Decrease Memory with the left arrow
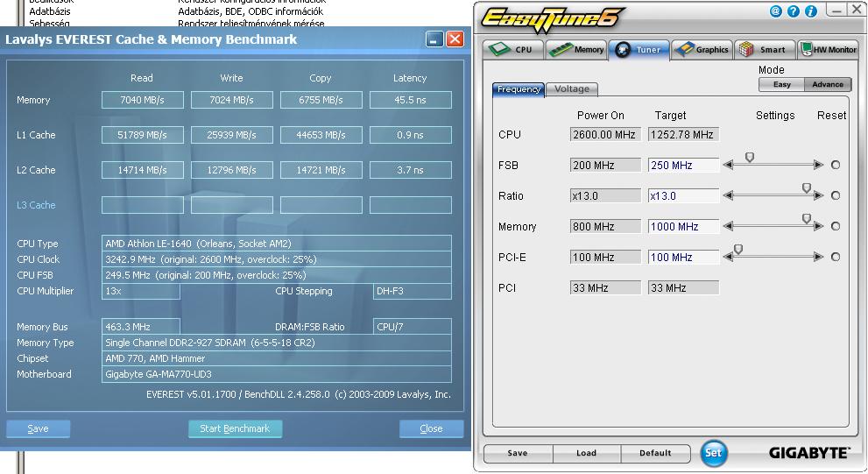The height and width of the screenshot is (474, 868). pos(729,226)
